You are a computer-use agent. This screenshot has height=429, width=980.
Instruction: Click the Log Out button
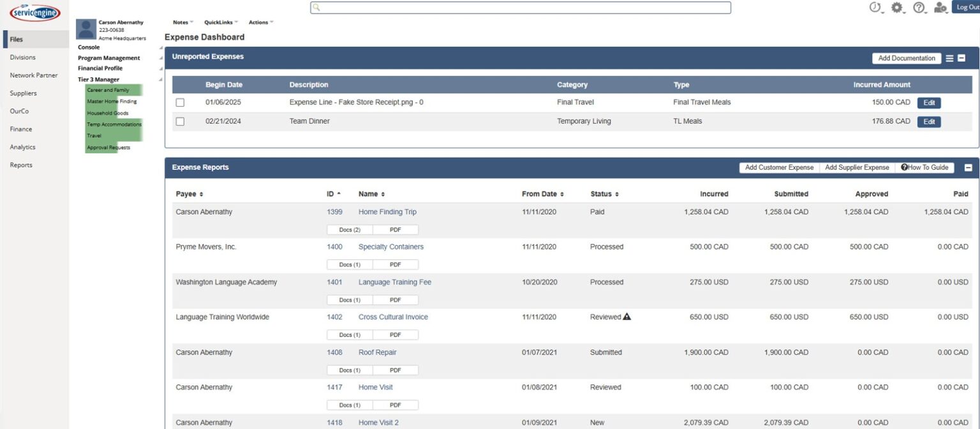point(966,7)
